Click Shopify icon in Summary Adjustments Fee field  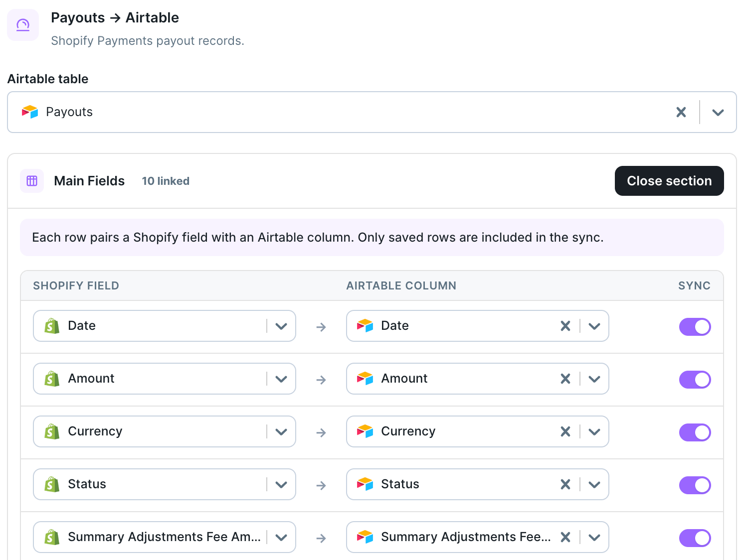[x=52, y=537]
